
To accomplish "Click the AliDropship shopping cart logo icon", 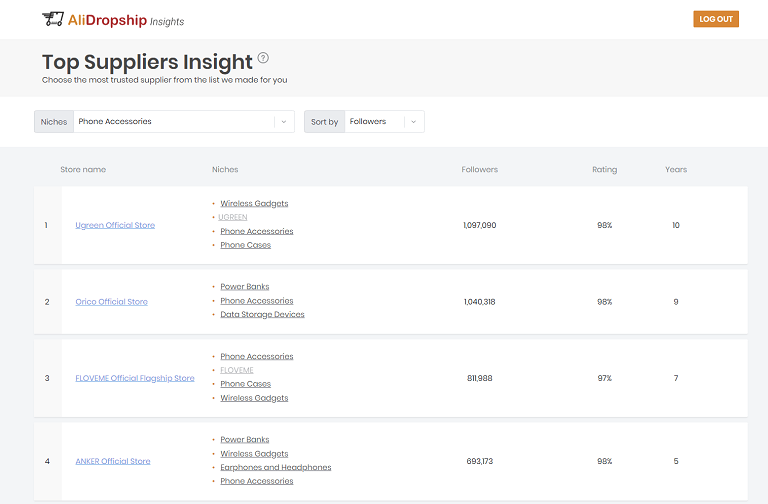I will (x=53, y=19).
